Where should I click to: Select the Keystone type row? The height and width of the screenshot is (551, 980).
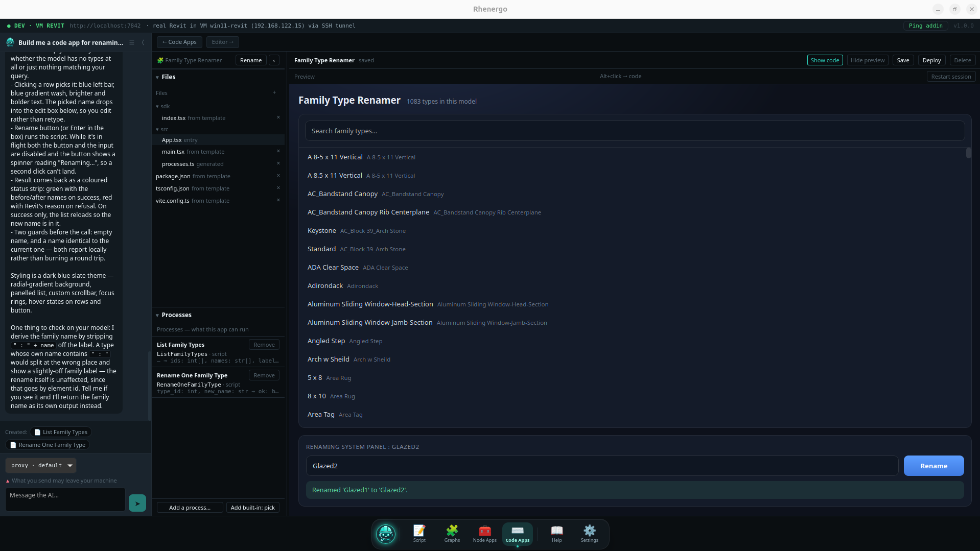pyautogui.click(x=634, y=231)
